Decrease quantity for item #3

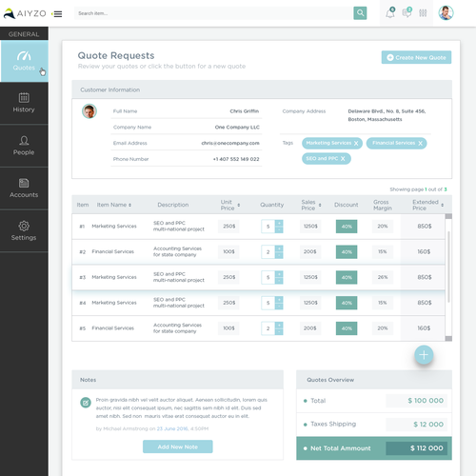pos(279,281)
